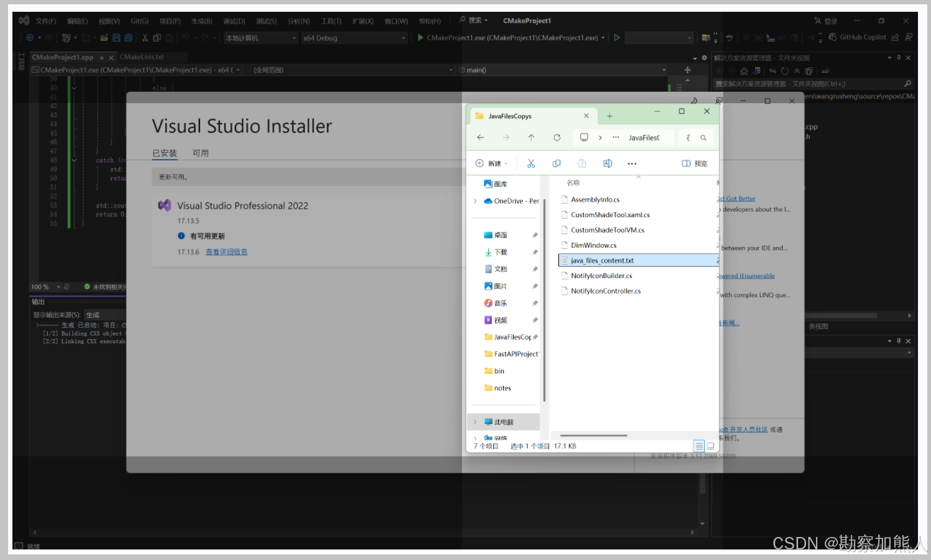The height and width of the screenshot is (560, 931).
Task: Go up one folder in File Explorer
Action: pos(531,137)
